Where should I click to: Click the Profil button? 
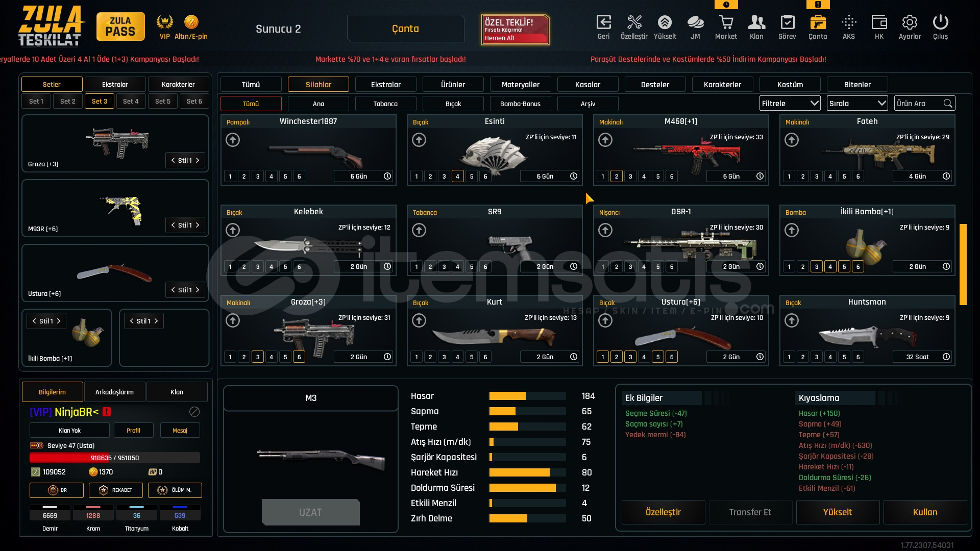(x=133, y=430)
